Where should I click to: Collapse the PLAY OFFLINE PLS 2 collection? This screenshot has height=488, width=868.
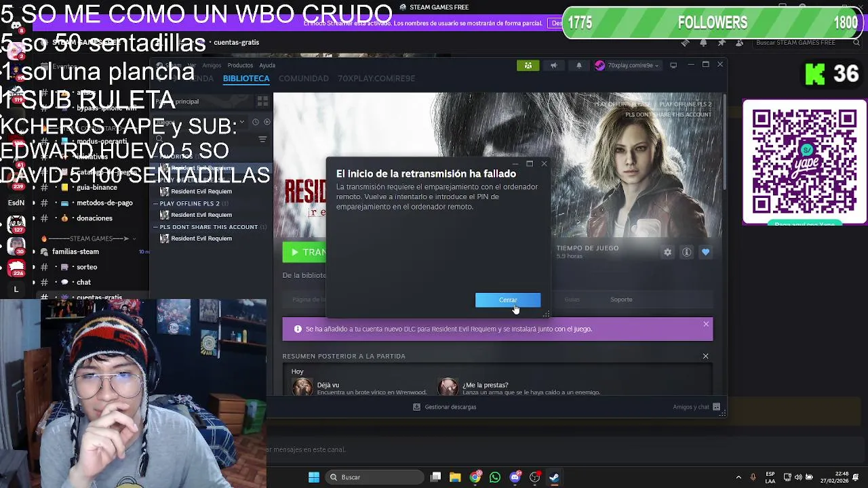coord(156,203)
